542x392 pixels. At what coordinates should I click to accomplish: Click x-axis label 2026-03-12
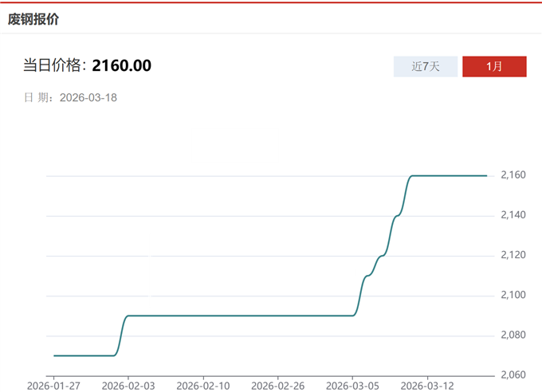[427, 386]
